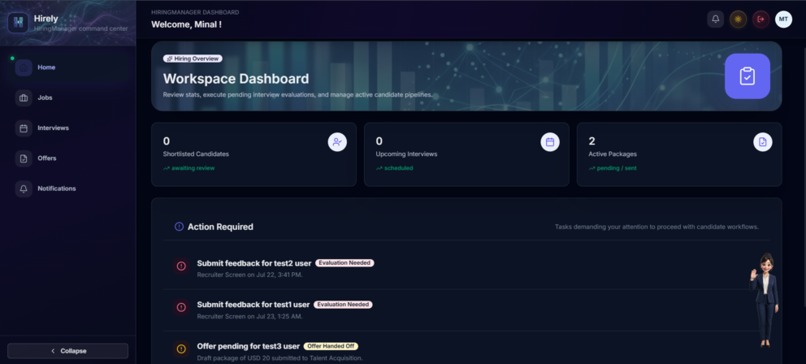The height and width of the screenshot is (364, 806).
Task: Click the waving assistant avatar
Action: pyautogui.click(x=764, y=300)
